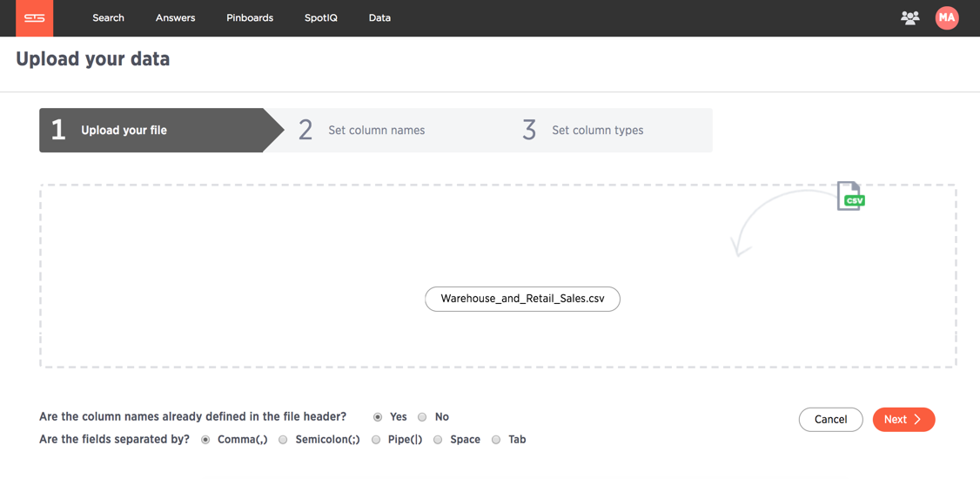Open the user groups people icon
Viewport: 980px width, 479px height.
[x=910, y=18]
